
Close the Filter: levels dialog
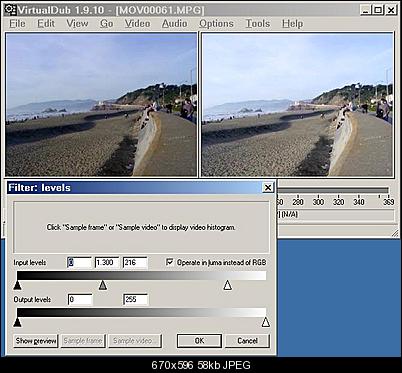(268, 188)
